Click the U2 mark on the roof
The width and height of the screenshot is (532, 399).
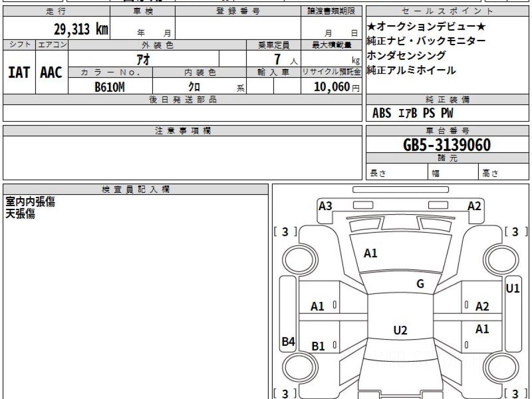[400, 330]
